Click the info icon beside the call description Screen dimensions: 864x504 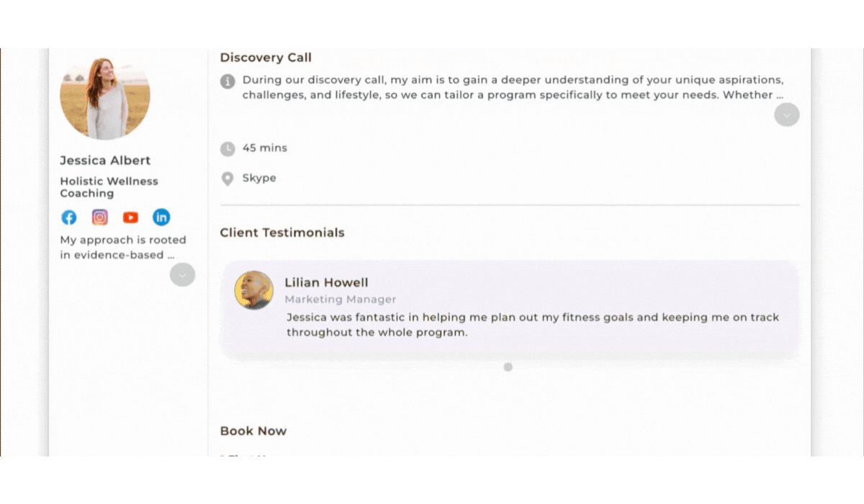tap(228, 81)
